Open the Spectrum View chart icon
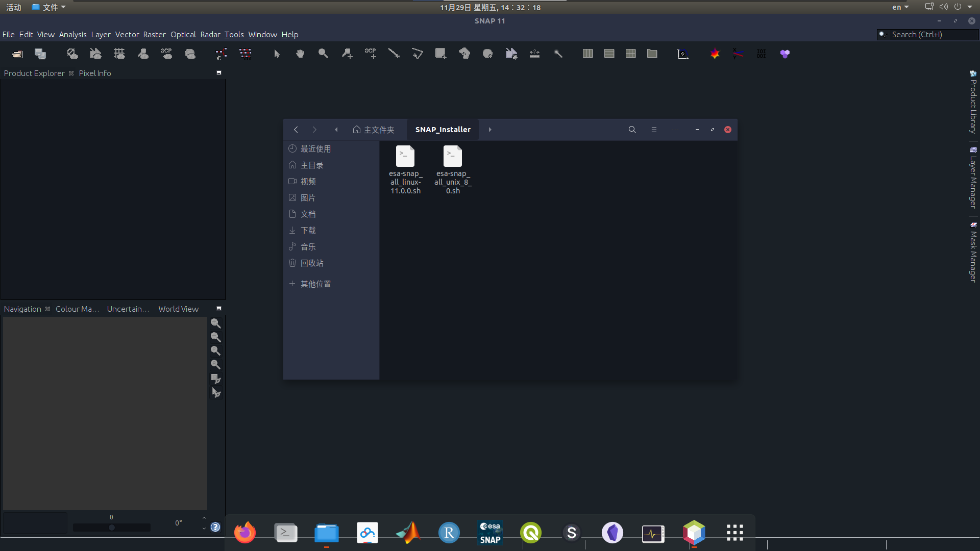Image resolution: width=980 pixels, height=551 pixels. pyautogui.click(x=683, y=54)
